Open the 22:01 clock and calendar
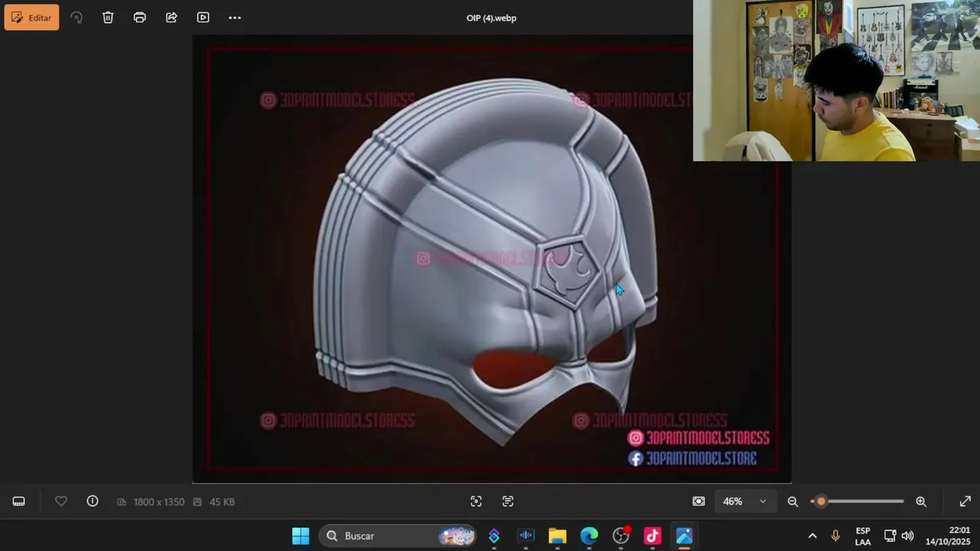Image resolution: width=980 pixels, height=551 pixels. coord(948,536)
